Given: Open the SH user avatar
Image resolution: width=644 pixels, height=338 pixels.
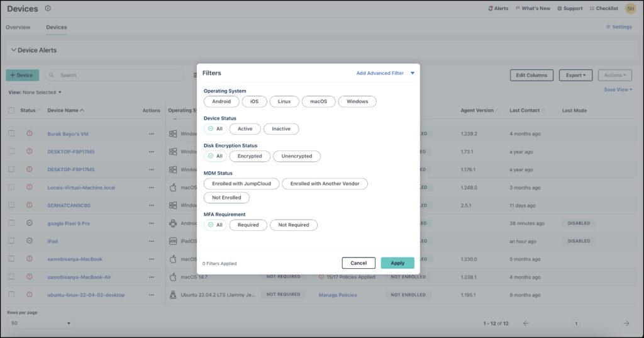Looking at the screenshot, I should click(x=630, y=9).
